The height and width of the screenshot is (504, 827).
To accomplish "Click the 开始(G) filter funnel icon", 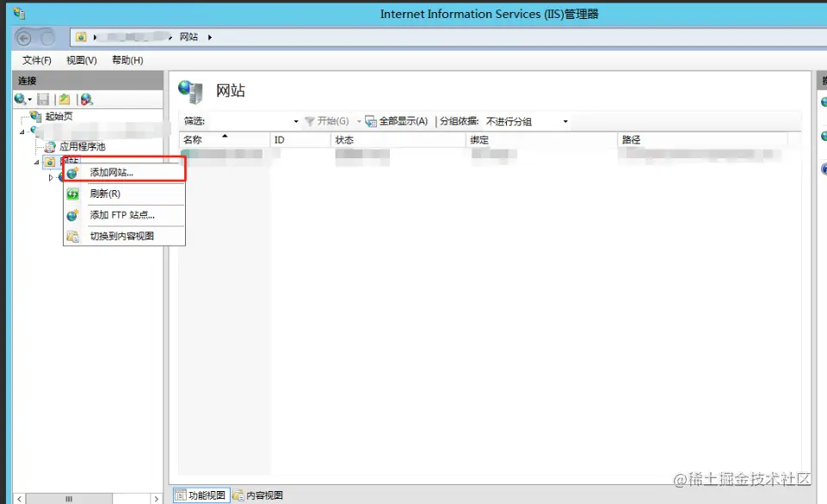I will point(310,121).
